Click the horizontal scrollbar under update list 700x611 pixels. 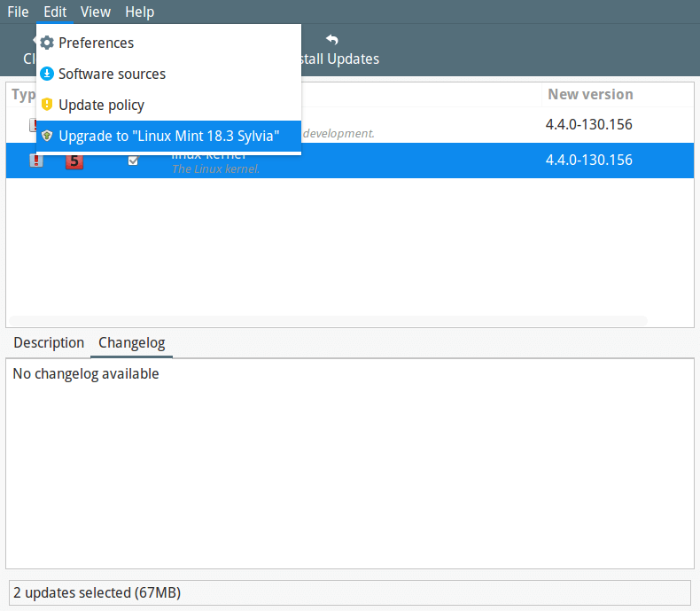tap(328, 319)
